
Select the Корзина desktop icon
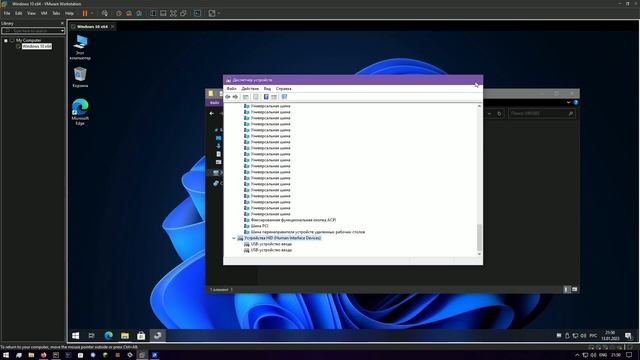coord(80,78)
